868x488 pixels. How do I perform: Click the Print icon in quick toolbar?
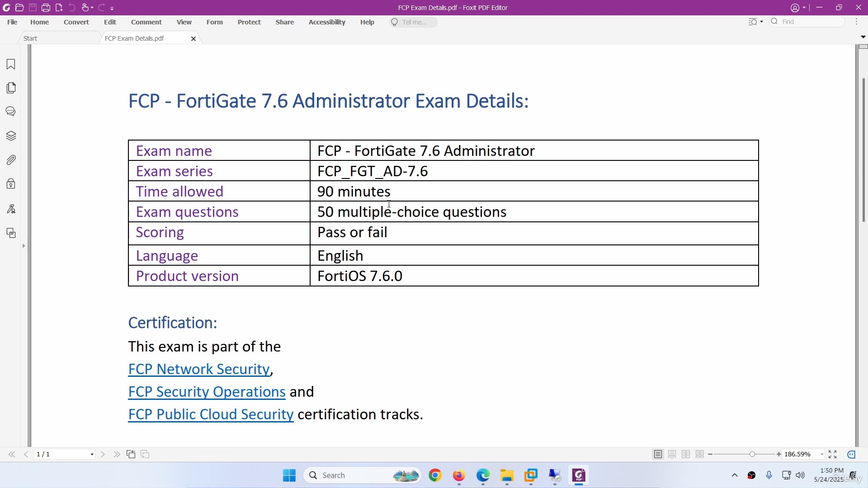[x=46, y=8]
